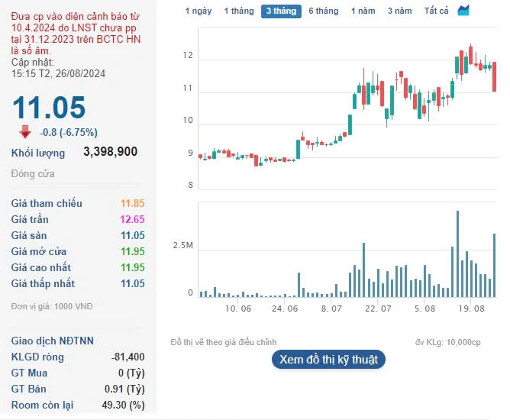Image resolution: width=510 pixels, height=420 pixels.
Task: Click the current price 11.05 headline
Action: (49, 108)
